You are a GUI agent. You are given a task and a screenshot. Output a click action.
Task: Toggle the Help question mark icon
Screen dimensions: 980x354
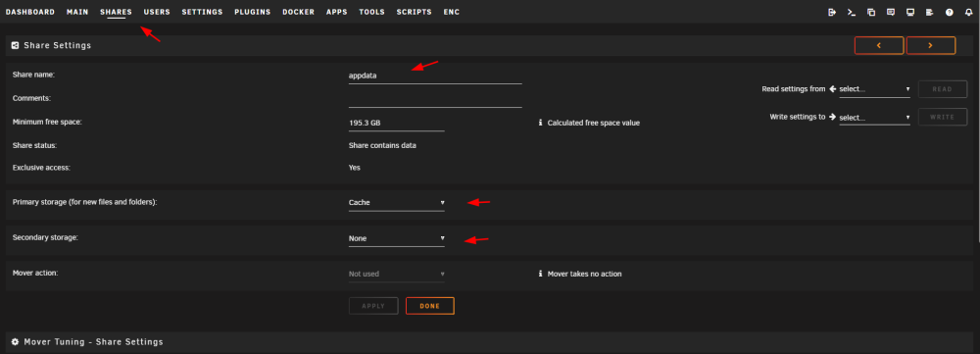click(950, 12)
